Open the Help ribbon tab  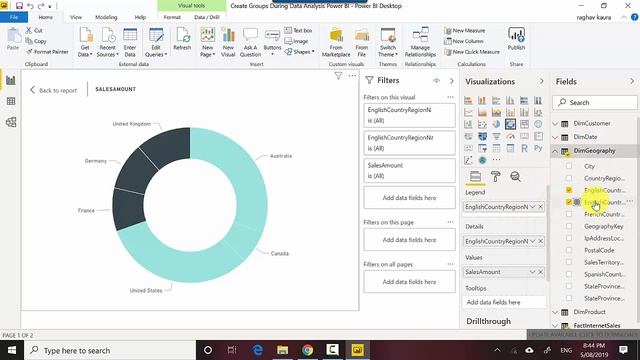point(140,17)
